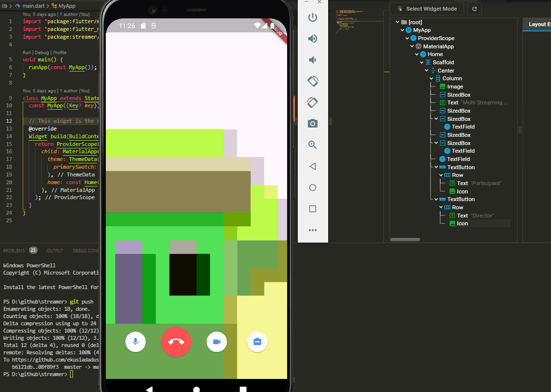The height and width of the screenshot is (392, 551).
Task: Click the Wi-Fi status icon on phone
Action: pyautogui.click(x=258, y=26)
